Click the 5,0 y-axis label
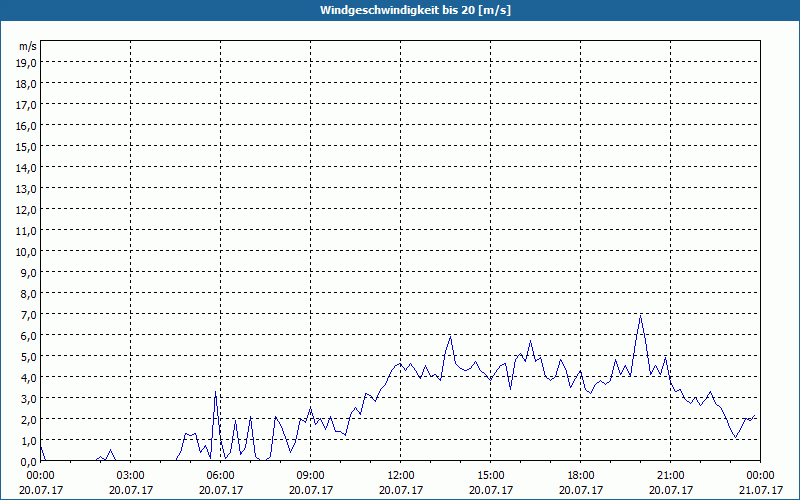The height and width of the screenshot is (500, 800). pyautogui.click(x=28, y=357)
